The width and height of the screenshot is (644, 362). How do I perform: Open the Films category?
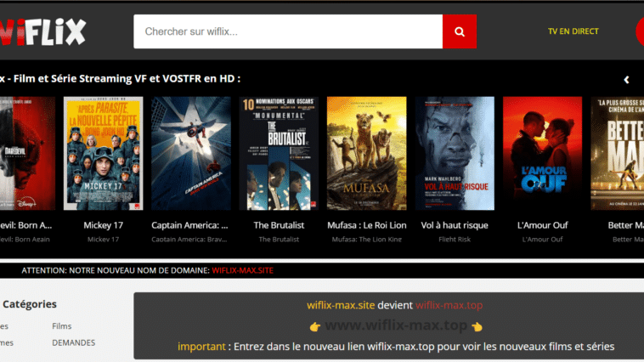62,325
